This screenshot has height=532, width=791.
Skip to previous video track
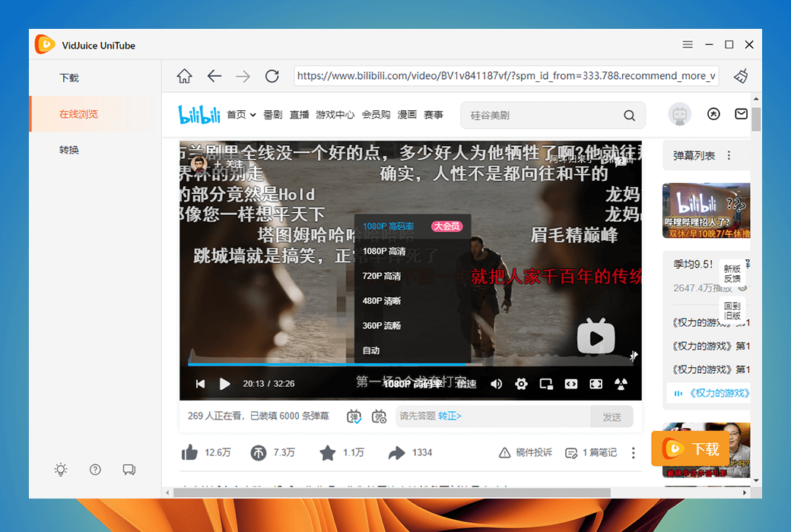click(x=200, y=384)
